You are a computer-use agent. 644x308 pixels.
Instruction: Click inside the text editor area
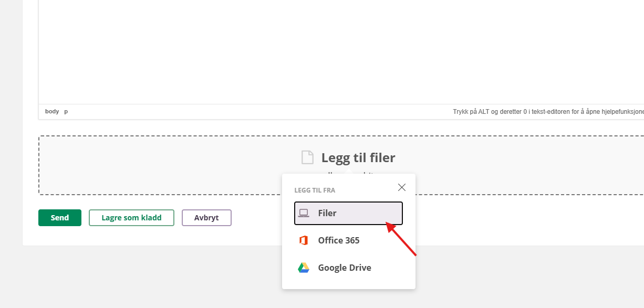[315, 52]
